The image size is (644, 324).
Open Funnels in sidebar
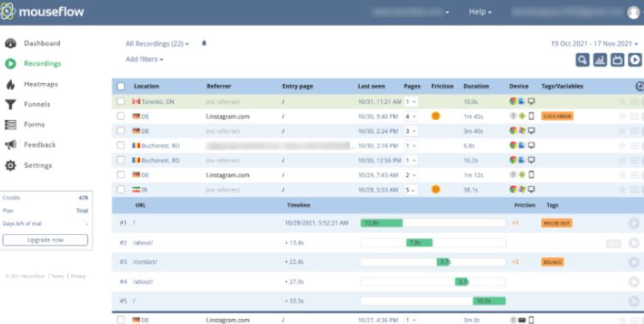coord(37,104)
